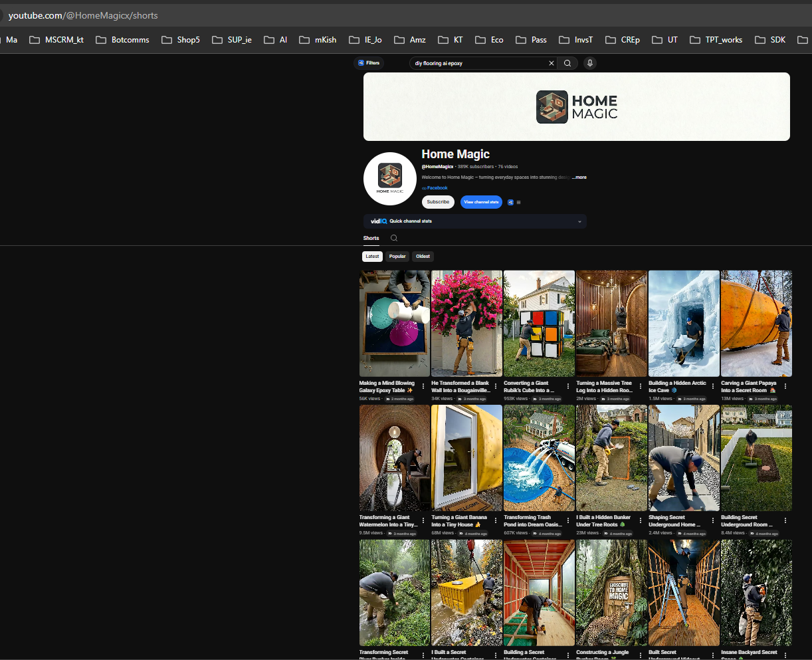
Task: Open the Eco bookmarks folder dropdown
Action: (489, 40)
